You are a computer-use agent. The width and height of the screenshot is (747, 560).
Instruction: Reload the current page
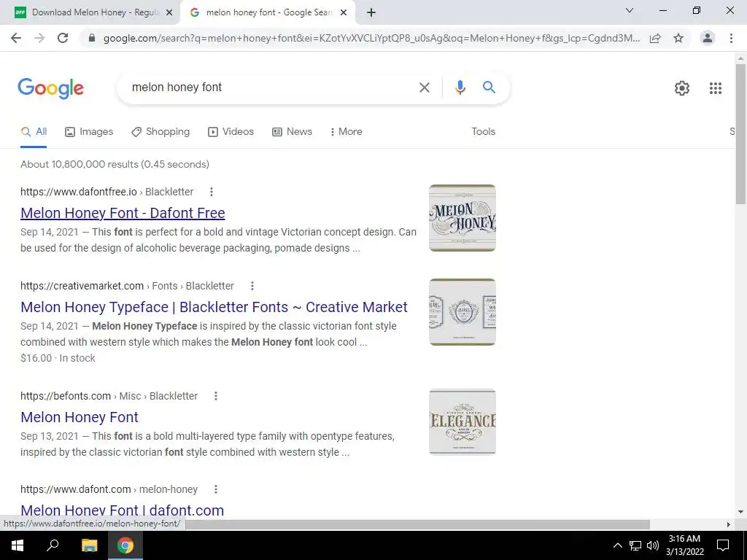[x=63, y=38]
